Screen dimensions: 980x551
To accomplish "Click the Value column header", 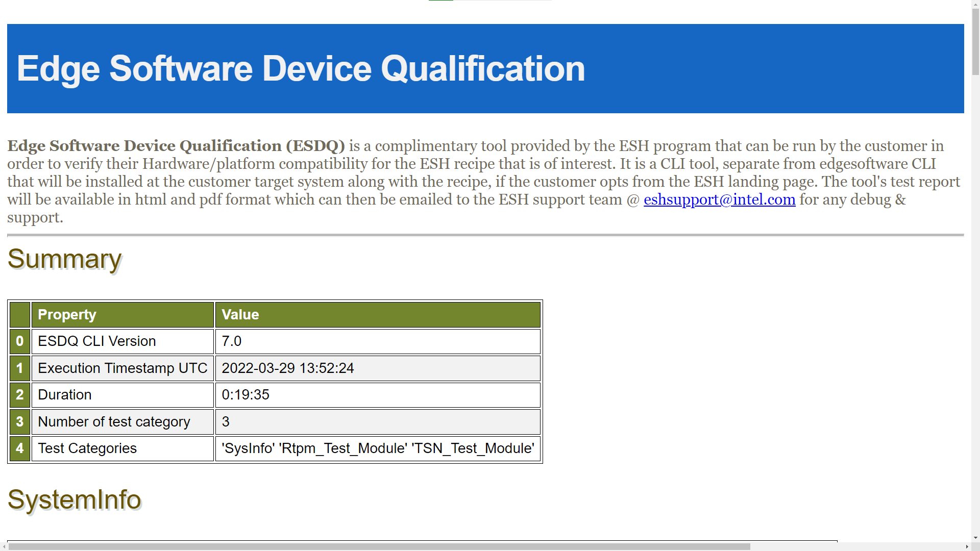I will point(378,315).
